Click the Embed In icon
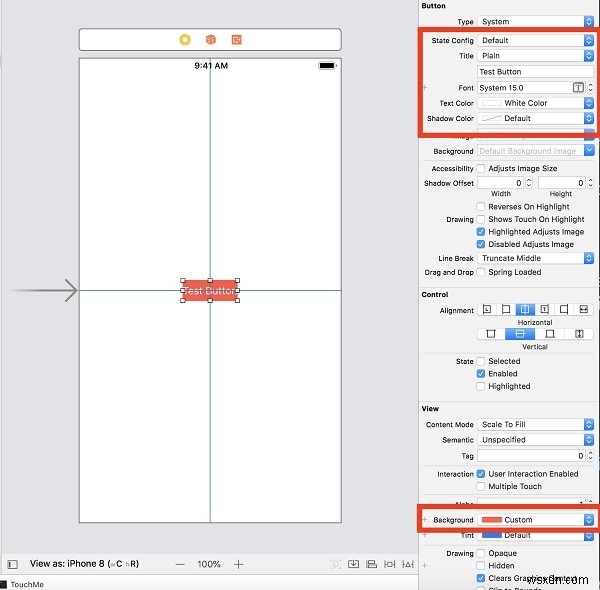Viewport: 600px width, 590px height. (353, 564)
